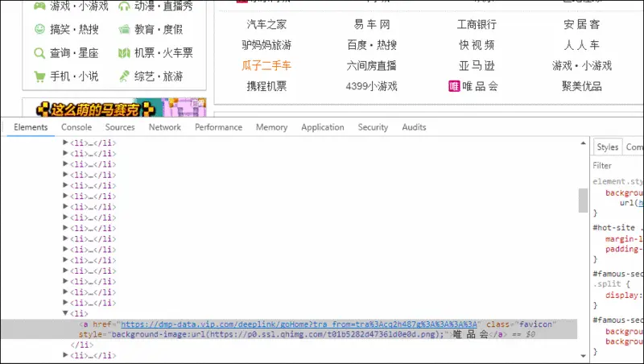Click the Elements panel scroll-up arrow
The width and height of the screenshot is (644, 364).
pyautogui.click(x=583, y=143)
